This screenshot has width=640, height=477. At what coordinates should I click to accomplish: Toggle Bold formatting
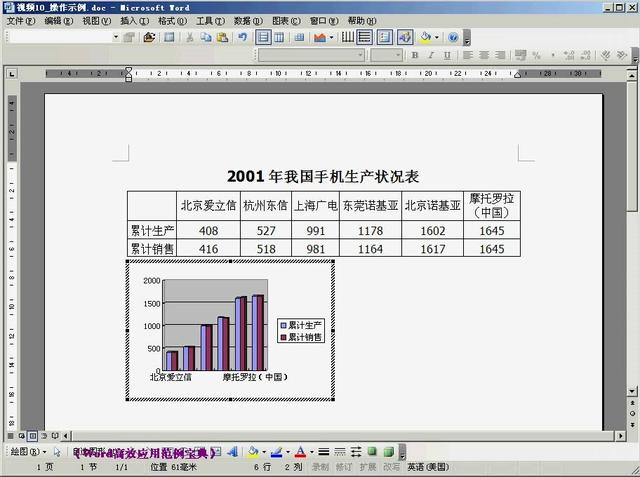[415, 55]
